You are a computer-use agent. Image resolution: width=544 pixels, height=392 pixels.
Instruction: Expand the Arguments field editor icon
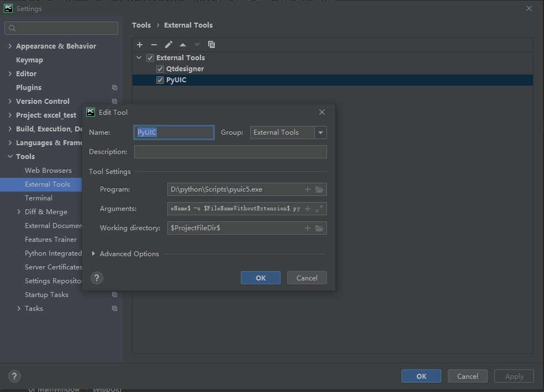click(x=319, y=209)
